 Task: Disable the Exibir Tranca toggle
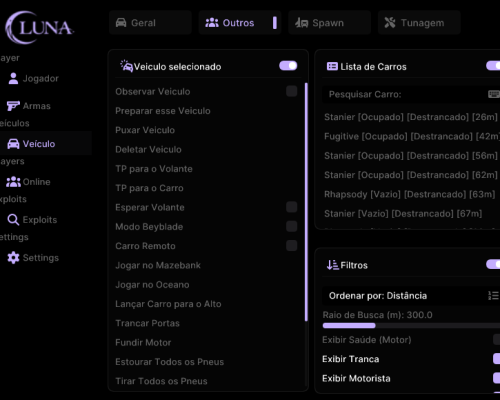tap(496, 359)
